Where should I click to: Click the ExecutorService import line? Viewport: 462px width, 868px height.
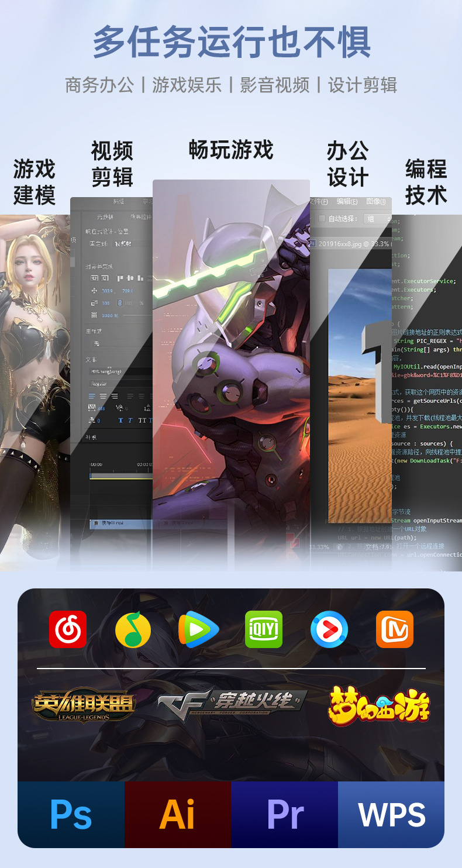(x=423, y=281)
